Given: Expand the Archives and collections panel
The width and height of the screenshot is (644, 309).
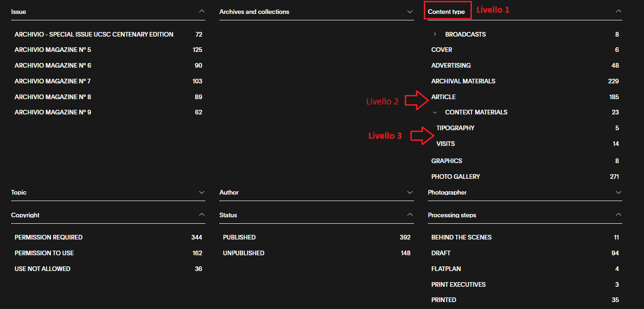Looking at the screenshot, I should [x=409, y=11].
